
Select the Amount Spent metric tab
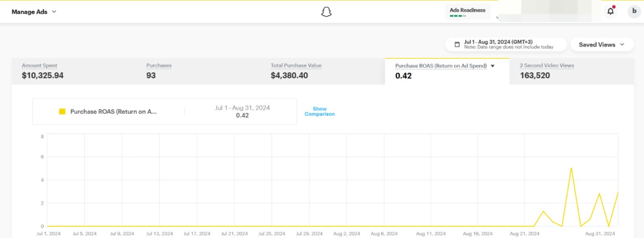[x=42, y=71]
